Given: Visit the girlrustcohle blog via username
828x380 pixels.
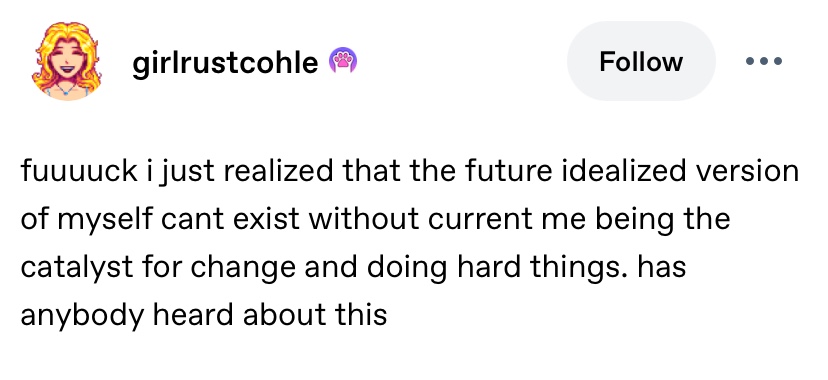Looking at the screenshot, I should [225, 62].
